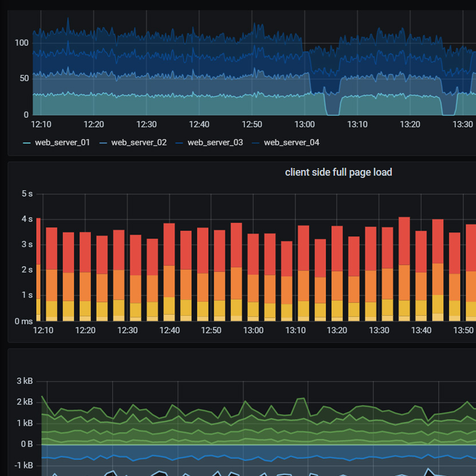Click the '100' y-axis label in top chart
This screenshot has height=476, width=476.
[x=22, y=43]
